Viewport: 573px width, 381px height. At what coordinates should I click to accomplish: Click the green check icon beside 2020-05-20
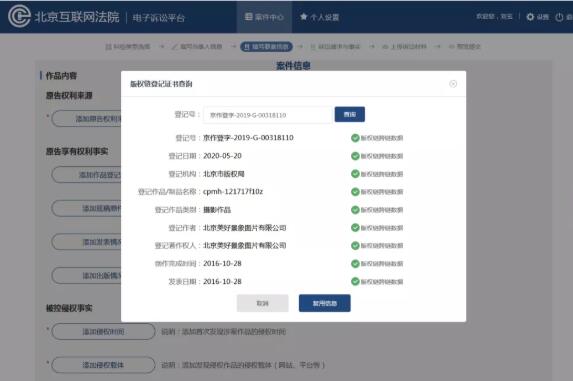click(355, 156)
